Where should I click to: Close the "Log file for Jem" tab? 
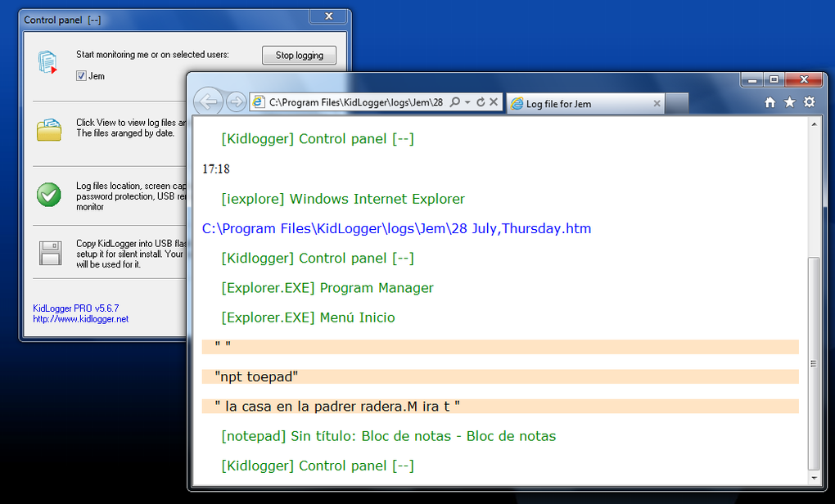[x=657, y=104]
